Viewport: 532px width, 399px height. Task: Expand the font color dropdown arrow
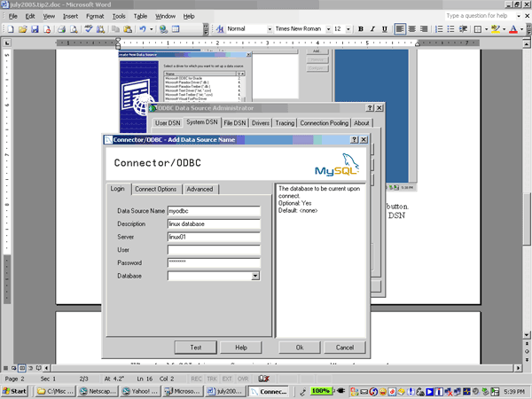point(522,29)
